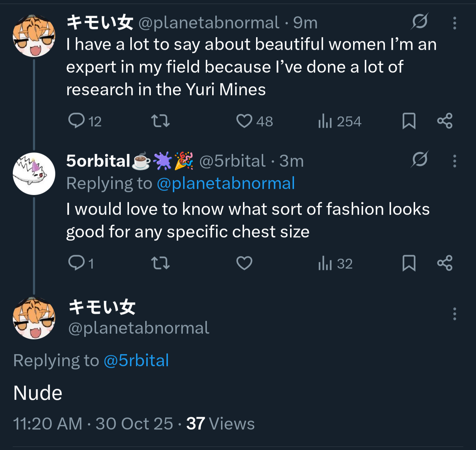Open Grok icon on 5orbital's reply
Image resolution: width=476 pixels, height=450 pixels.
[420, 160]
